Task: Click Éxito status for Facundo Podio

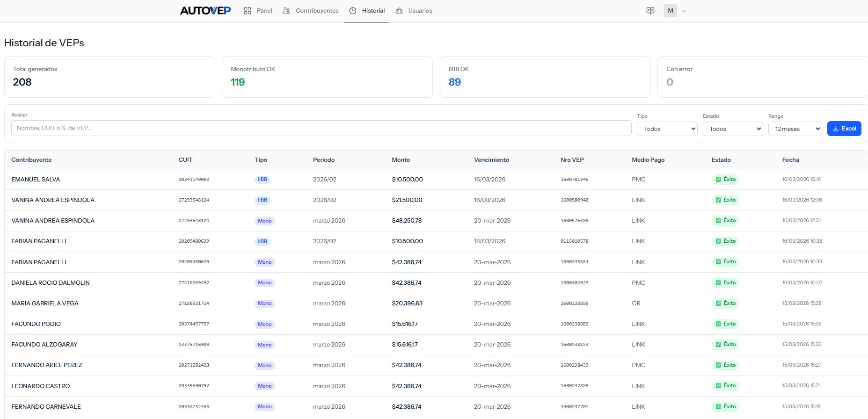Action: point(725,324)
